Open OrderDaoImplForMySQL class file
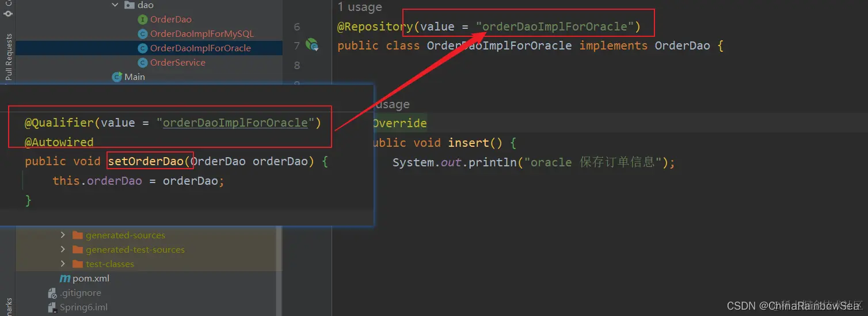 point(202,34)
